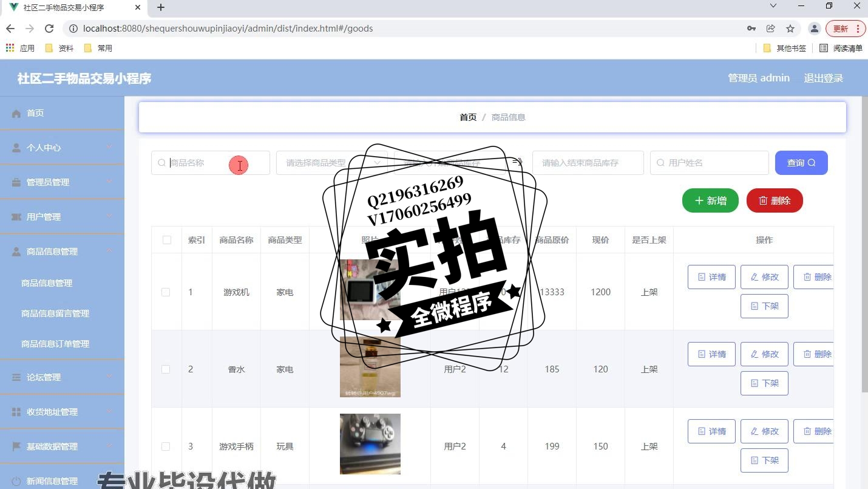This screenshot has width=868, height=489.
Task: Check the row checkbox for 游戏手柄
Action: tap(166, 446)
